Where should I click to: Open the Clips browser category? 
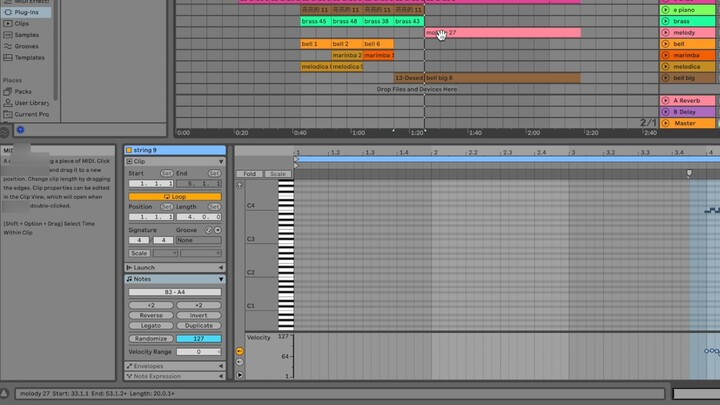tap(21, 23)
